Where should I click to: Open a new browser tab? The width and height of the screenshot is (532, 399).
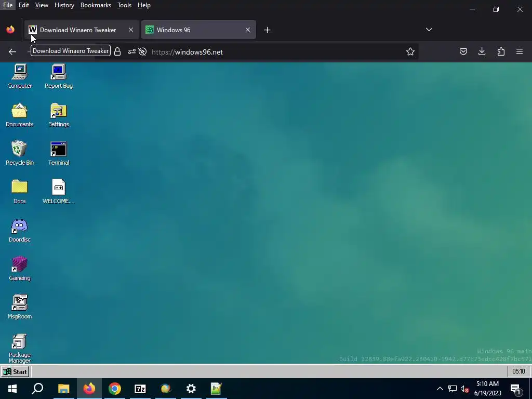(267, 30)
